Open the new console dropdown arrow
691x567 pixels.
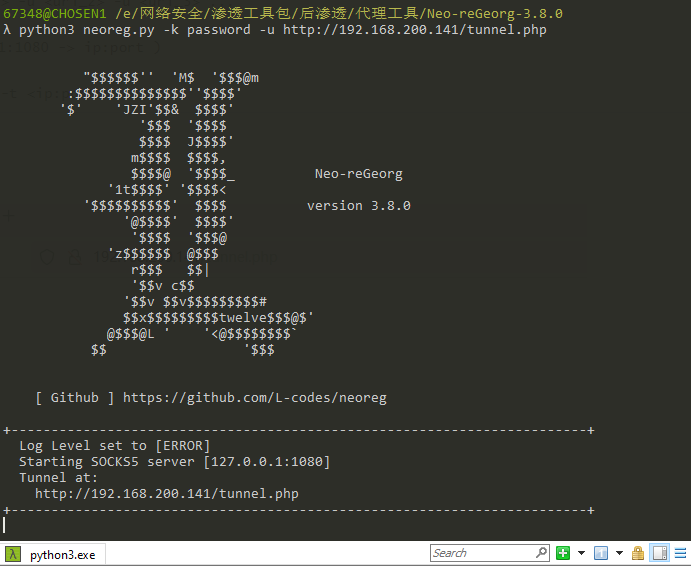coord(581,553)
